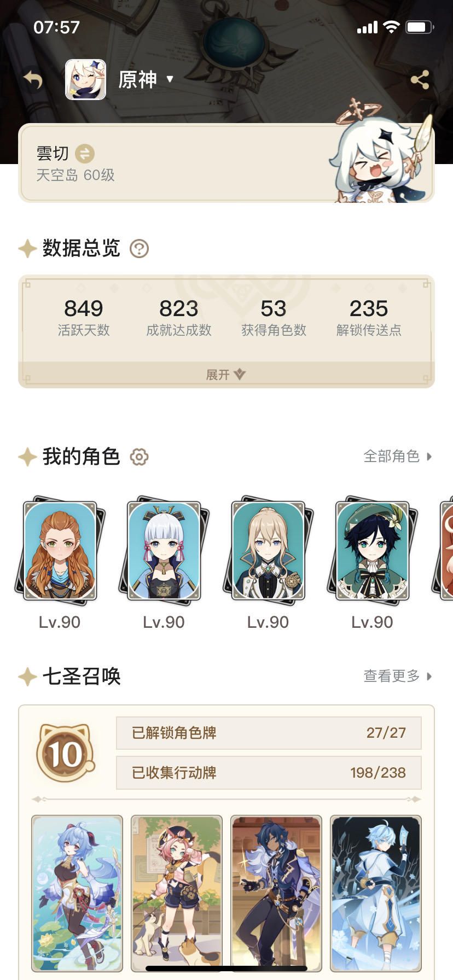Open the 已解锁角色牌 27/27 row
This screenshot has height=980, width=453.
pos(269,733)
